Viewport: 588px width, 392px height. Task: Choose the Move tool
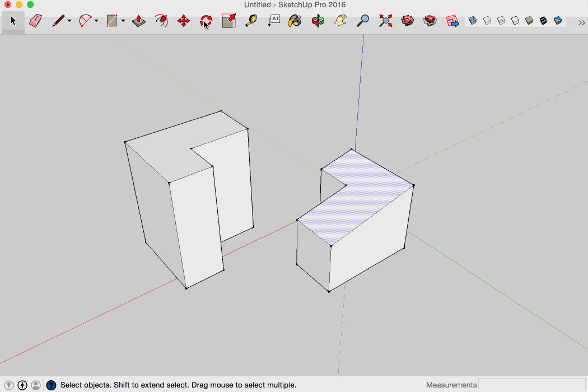[183, 21]
